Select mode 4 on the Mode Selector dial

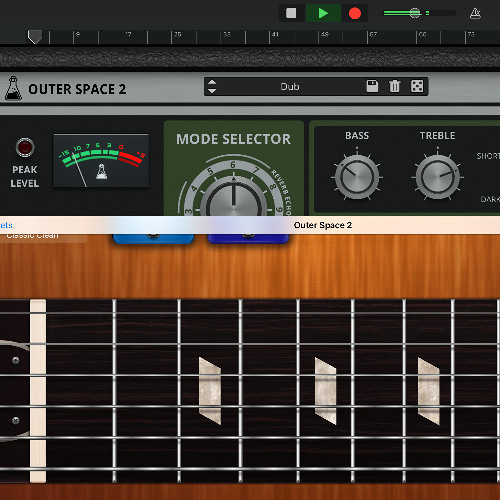click(x=194, y=189)
